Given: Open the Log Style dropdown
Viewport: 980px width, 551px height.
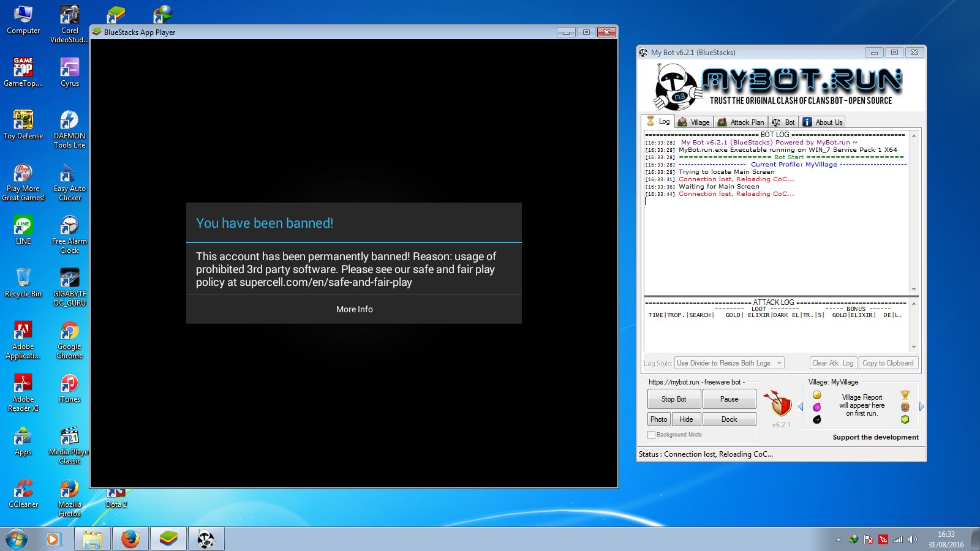Looking at the screenshot, I should click(729, 363).
